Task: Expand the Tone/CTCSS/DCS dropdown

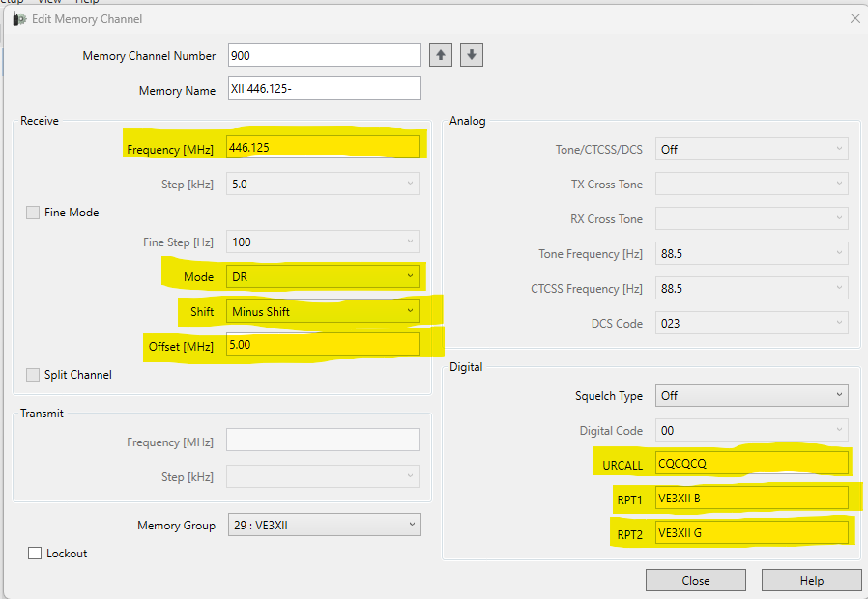Action: click(751, 150)
